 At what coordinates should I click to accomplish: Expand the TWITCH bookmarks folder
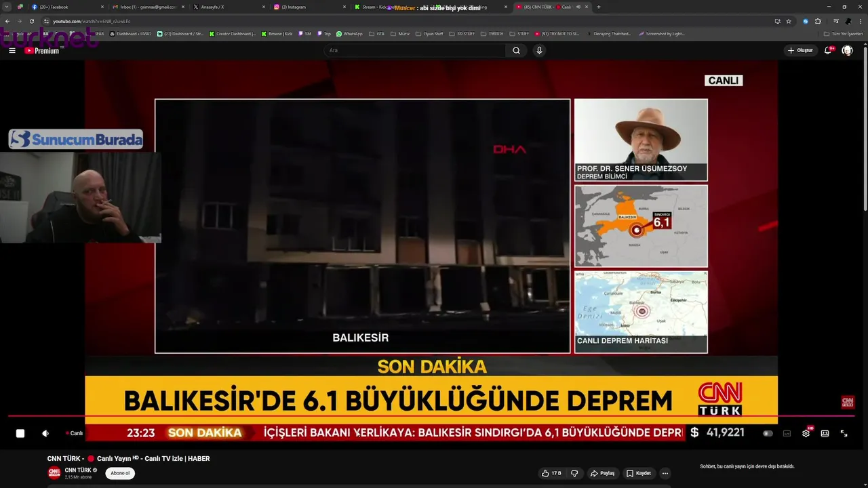[492, 34]
